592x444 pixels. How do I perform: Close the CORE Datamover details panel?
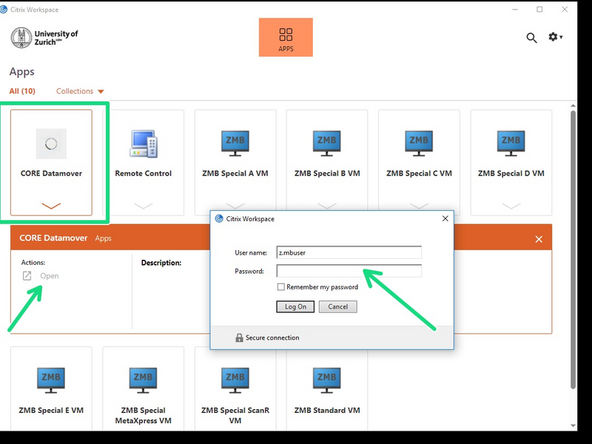pos(539,239)
